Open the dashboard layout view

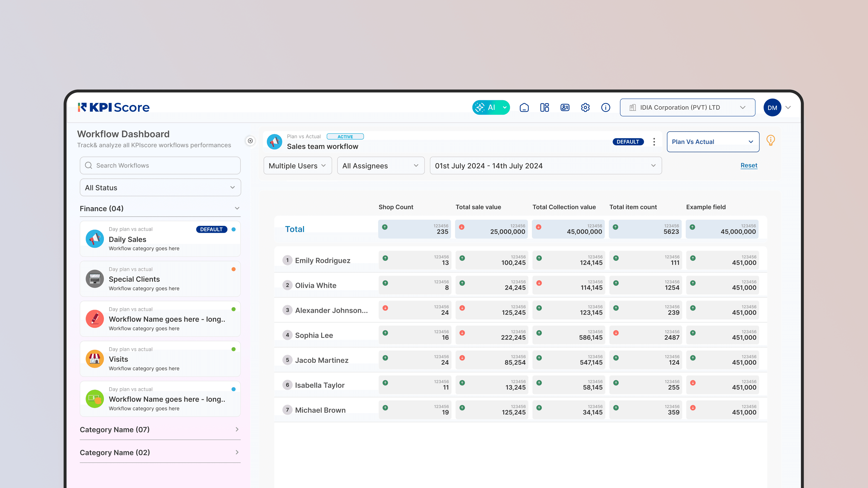(x=544, y=107)
